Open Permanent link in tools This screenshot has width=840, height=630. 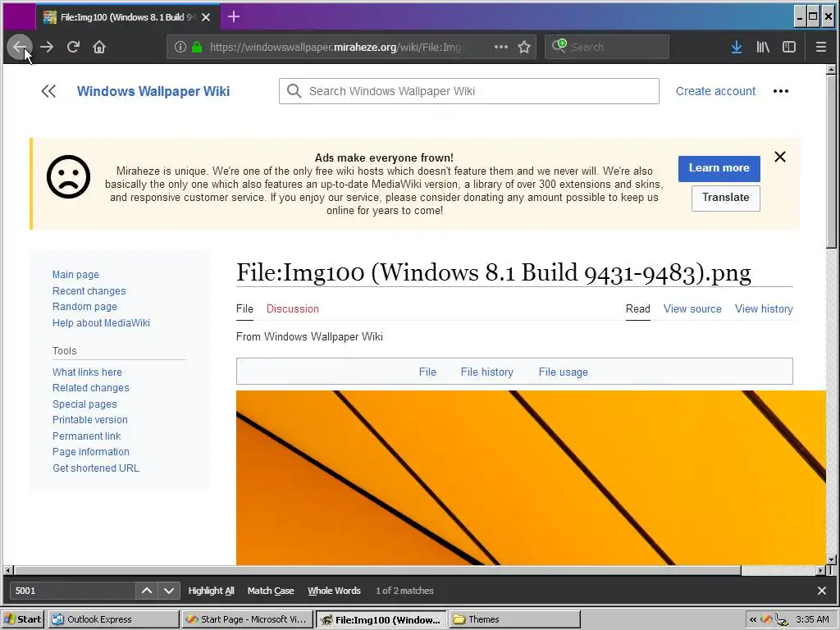pos(86,436)
